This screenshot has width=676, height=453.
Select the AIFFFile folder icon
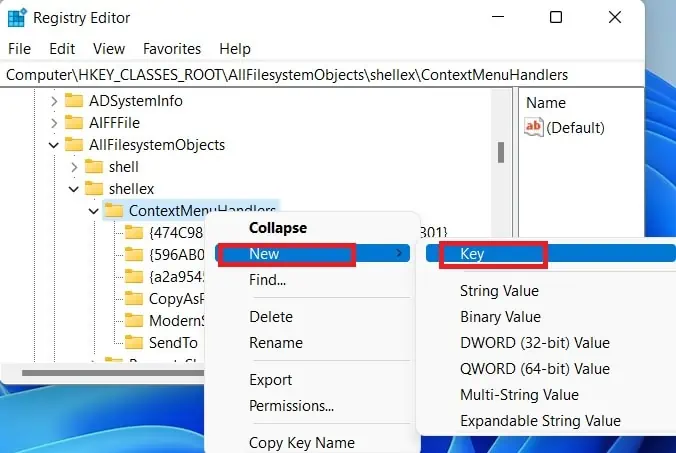74,122
